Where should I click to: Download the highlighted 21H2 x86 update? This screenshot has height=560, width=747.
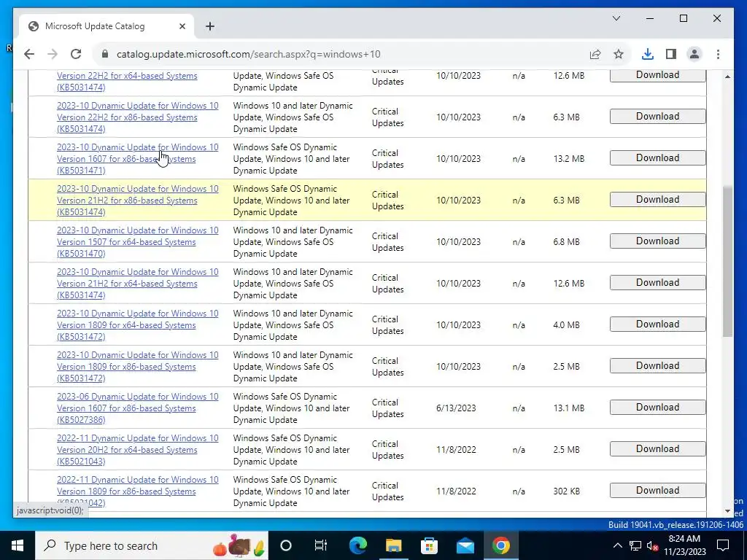pos(657,200)
